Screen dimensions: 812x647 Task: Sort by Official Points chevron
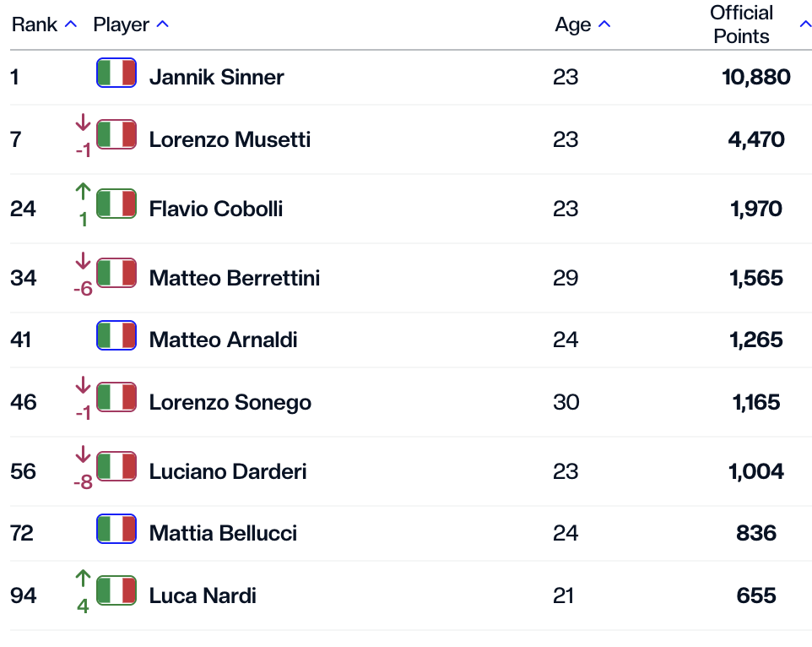tap(806, 24)
